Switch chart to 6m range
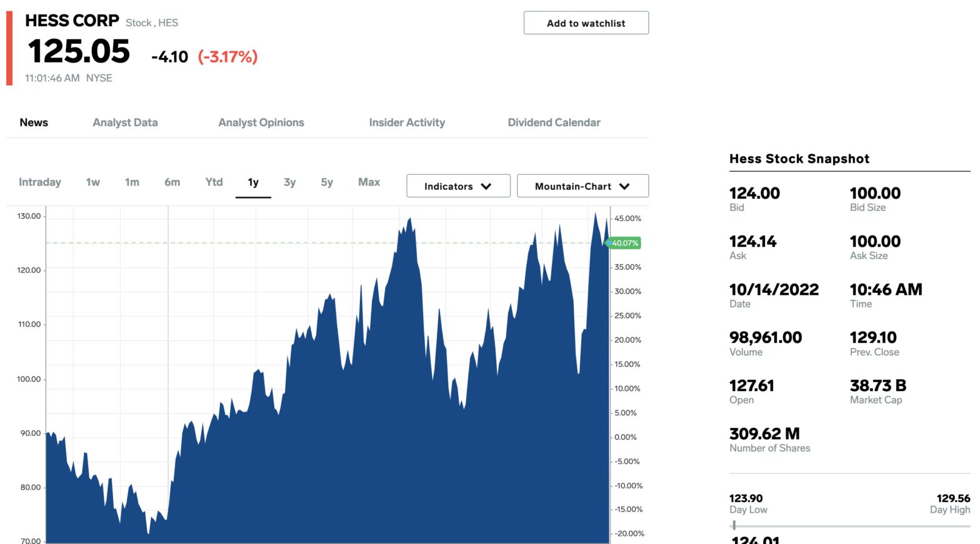 172,182
